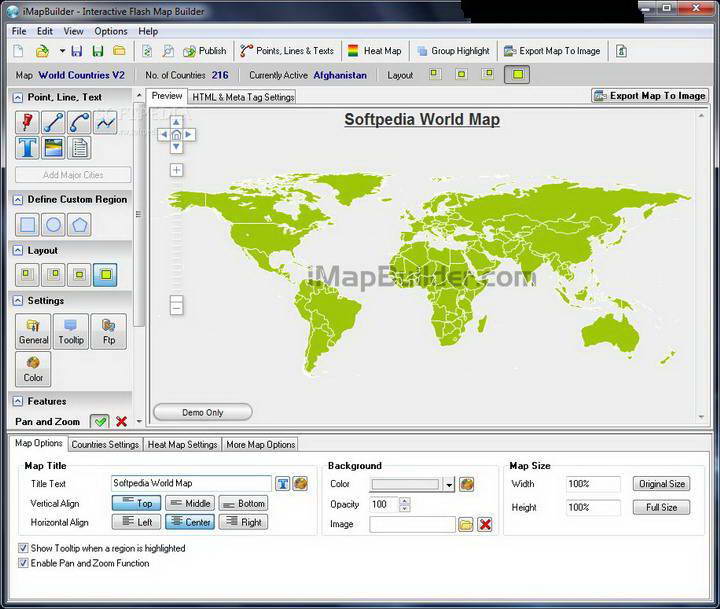Open Color settings

(x=33, y=369)
